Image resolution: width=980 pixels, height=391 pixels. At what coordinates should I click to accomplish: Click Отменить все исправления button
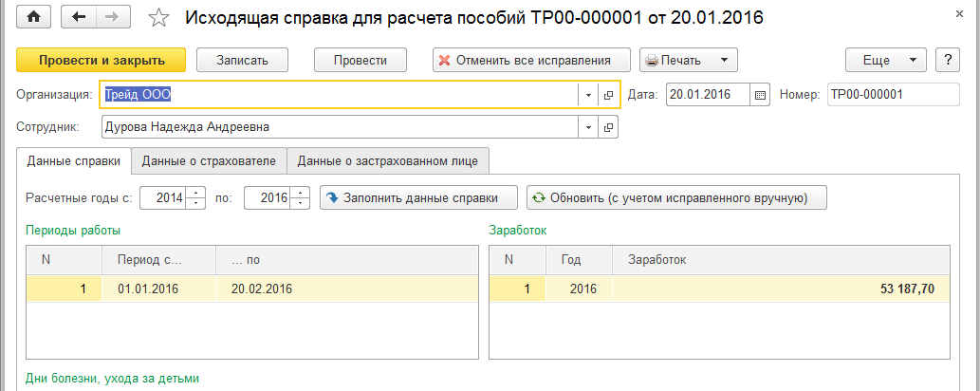(531, 60)
